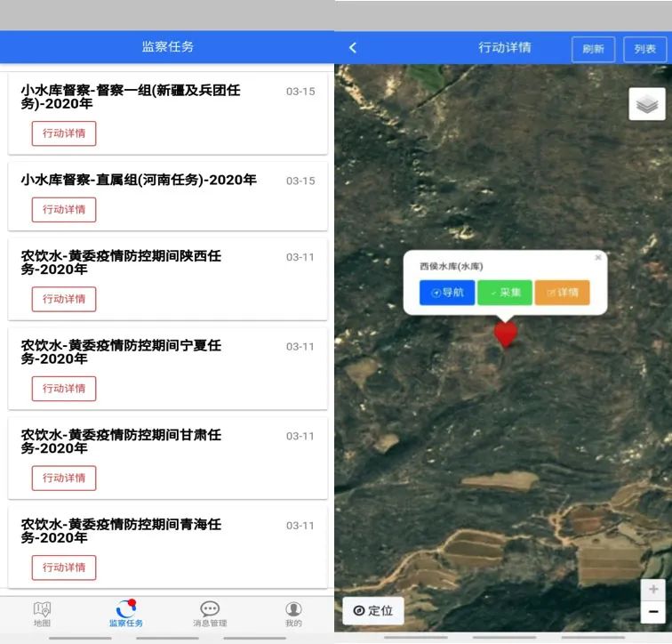This screenshot has width=672, height=644.
Task: Zoom out the map with minus button
Action: [x=653, y=612]
